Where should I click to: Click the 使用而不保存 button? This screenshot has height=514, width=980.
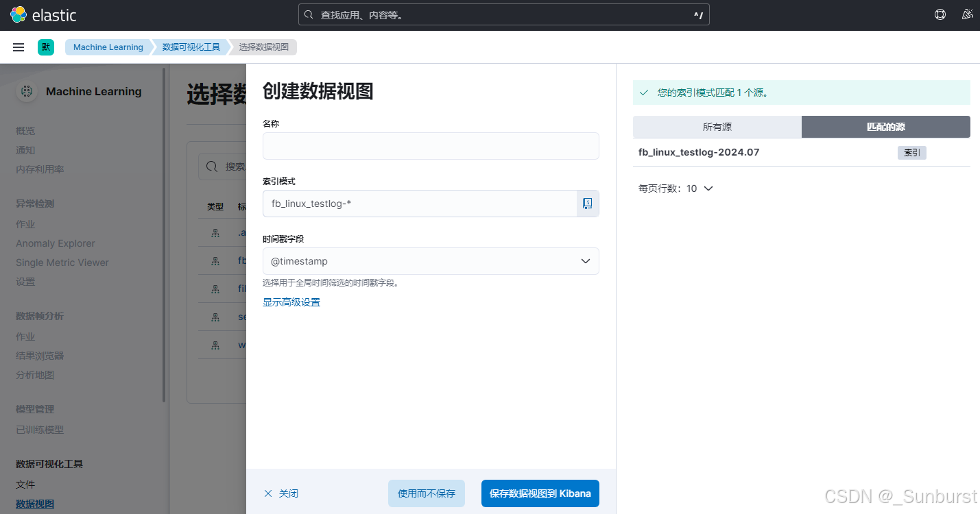click(x=426, y=493)
